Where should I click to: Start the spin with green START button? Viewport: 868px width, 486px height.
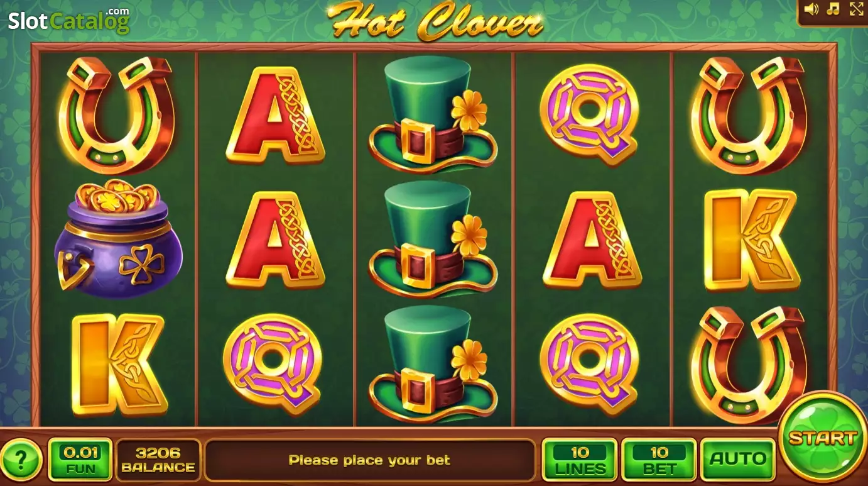[x=823, y=438]
